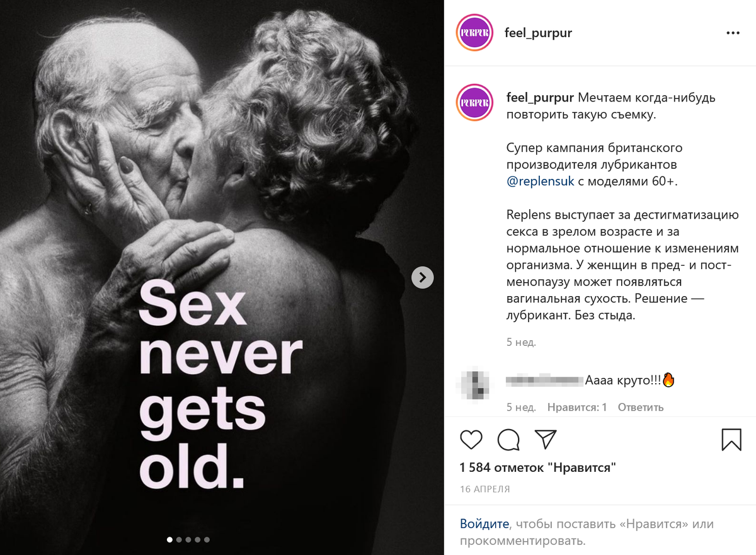
Task: Select the second carousel dot indicator
Action: click(180, 539)
